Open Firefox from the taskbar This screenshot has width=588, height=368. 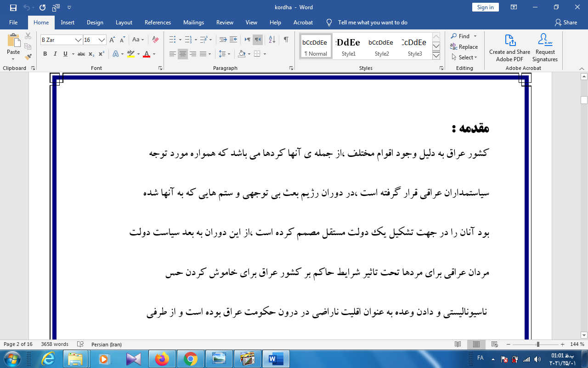tap(162, 358)
